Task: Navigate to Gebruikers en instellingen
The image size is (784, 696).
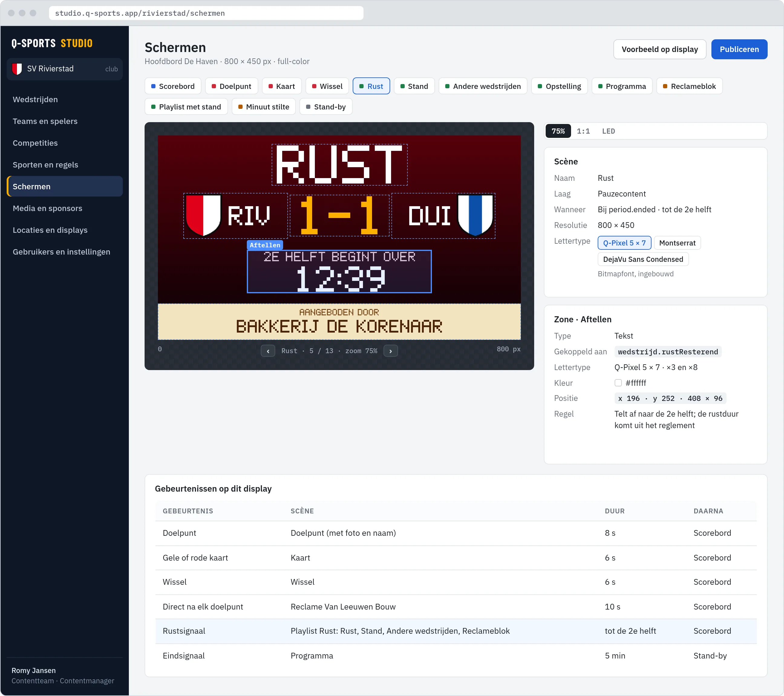Action: 64,252
